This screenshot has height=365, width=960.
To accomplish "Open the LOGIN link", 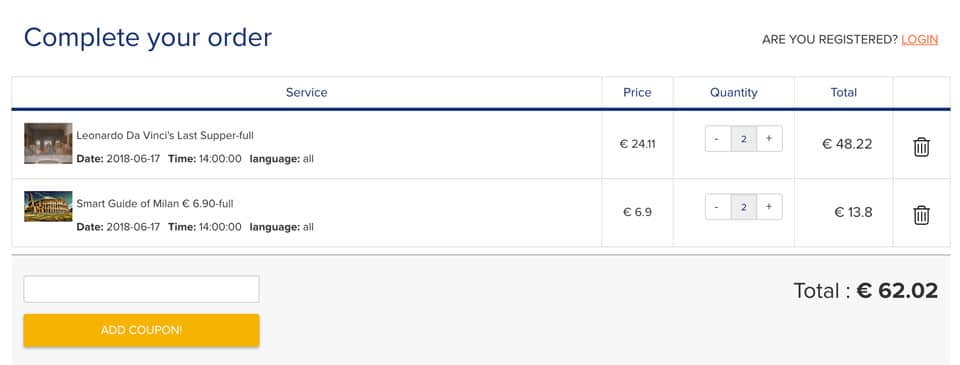I will coord(920,40).
